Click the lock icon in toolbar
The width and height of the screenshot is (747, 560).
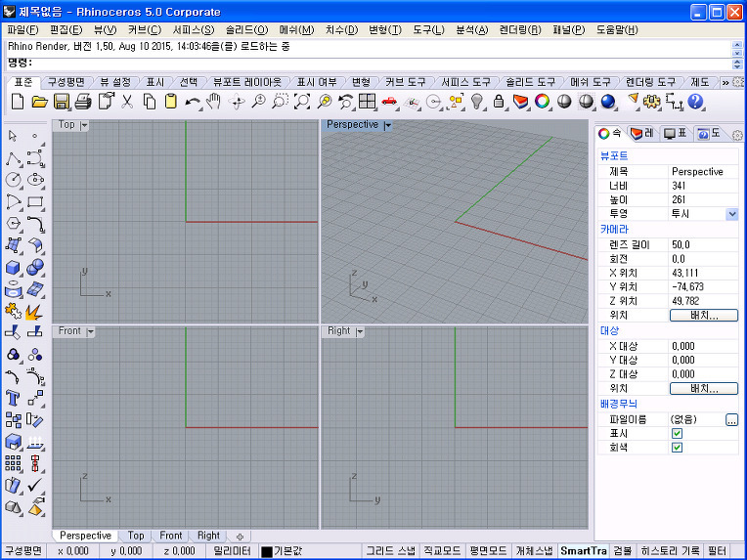[x=499, y=102]
